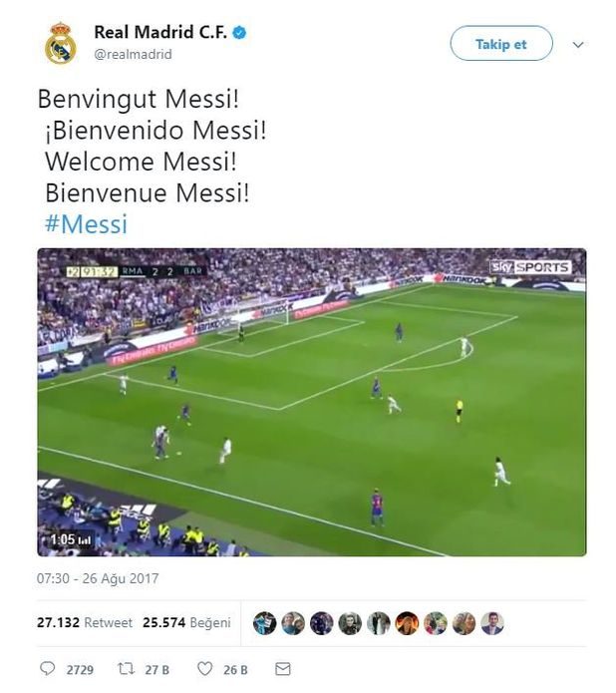Image resolution: width=616 pixels, height=693 pixels.
Task: Play the football match video
Action: [311, 402]
